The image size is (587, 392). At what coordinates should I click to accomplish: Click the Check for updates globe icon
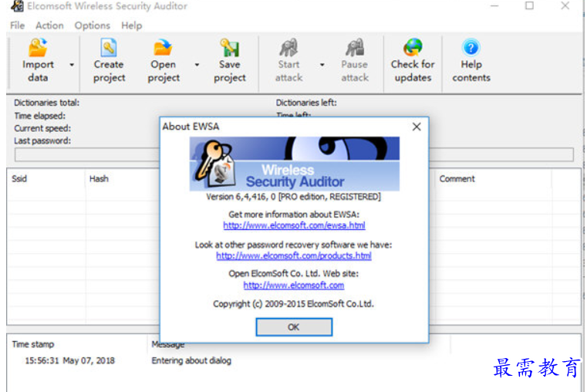point(413,48)
